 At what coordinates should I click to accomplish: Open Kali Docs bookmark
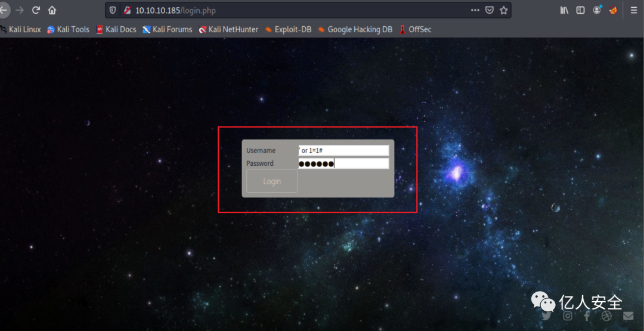coord(116,30)
